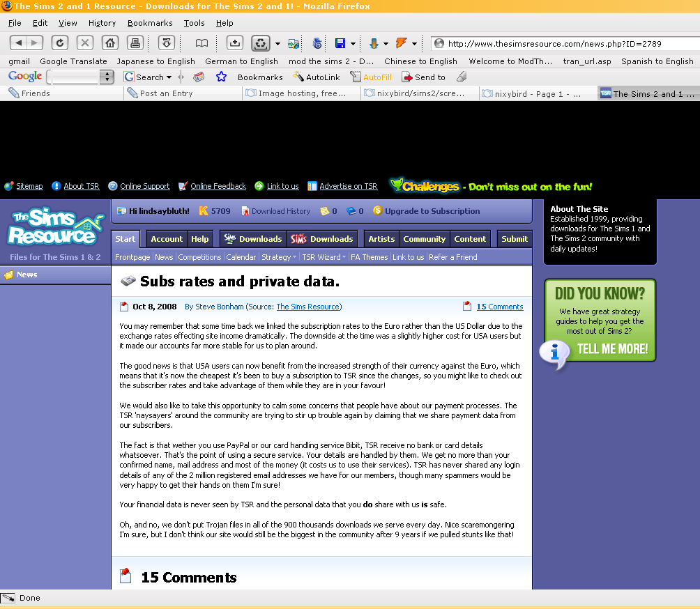
Task: Click the recycle arrows toolbar icon
Action: coord(260,43)
